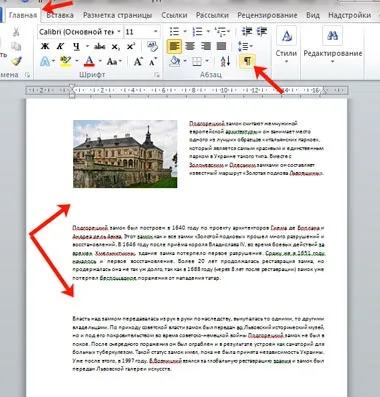
Task: Expand underline style arrow
Action: (87, 47)
